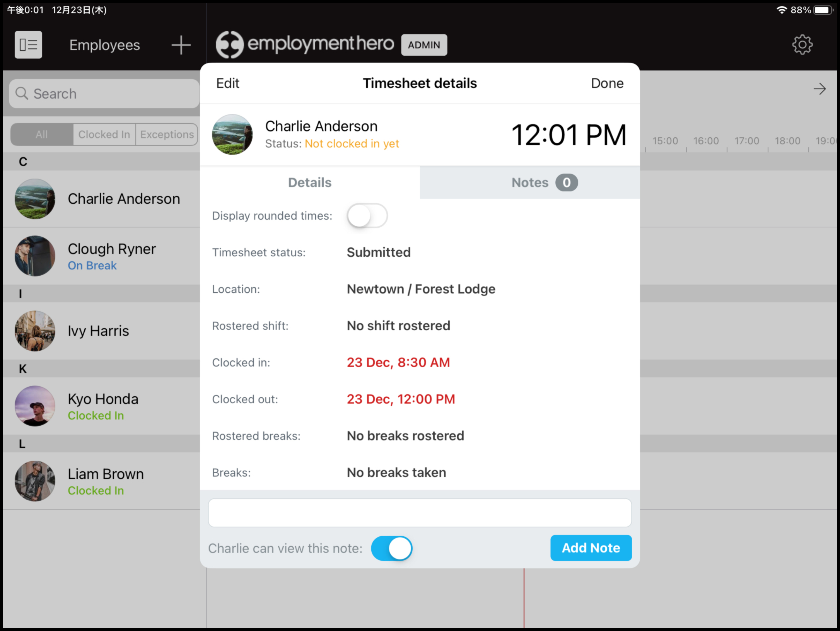Add a new employee using the plus icon
840x631 pixels.
pyautogui.click(x=180, y=44)
